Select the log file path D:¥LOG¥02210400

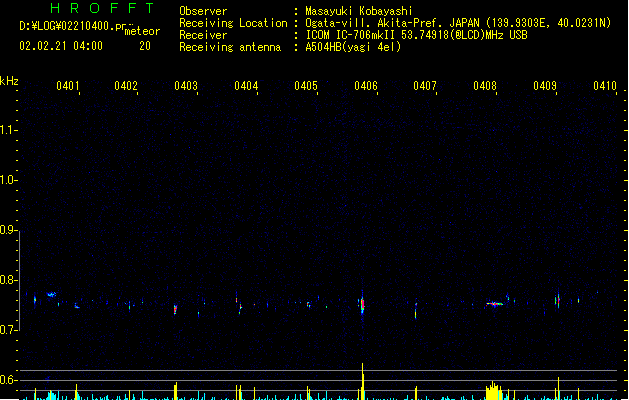[67, 26]
